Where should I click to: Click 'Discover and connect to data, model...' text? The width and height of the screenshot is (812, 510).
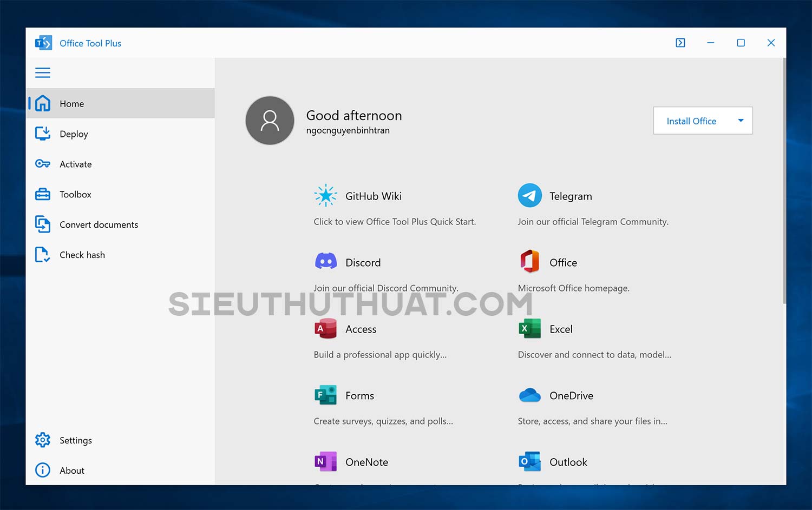[594, 355]
